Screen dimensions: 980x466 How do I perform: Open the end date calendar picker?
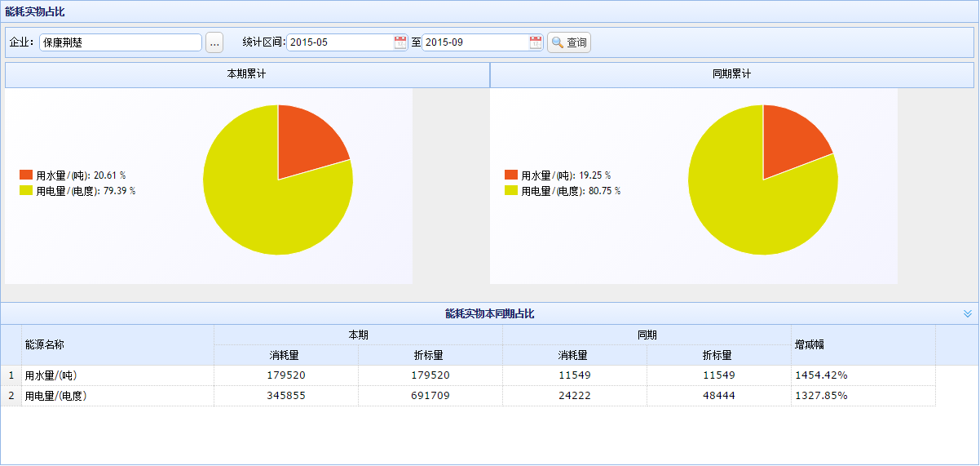[x=536, y=42]
